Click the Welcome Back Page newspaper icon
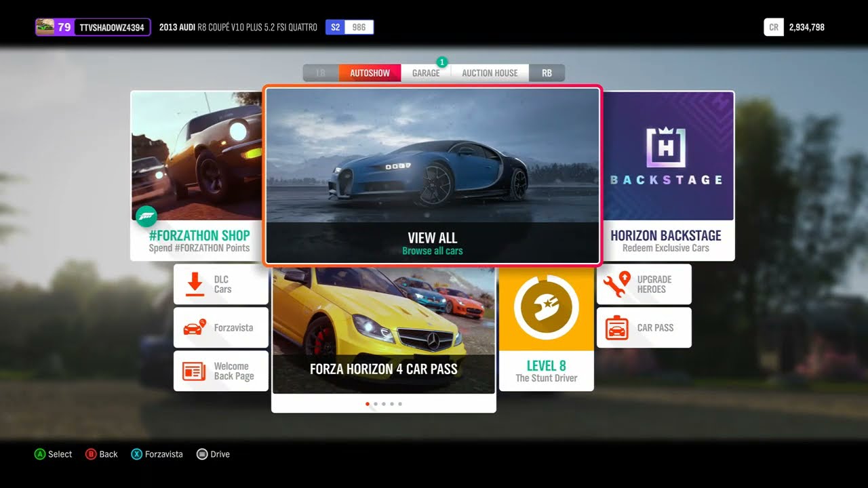 (194, 371)
